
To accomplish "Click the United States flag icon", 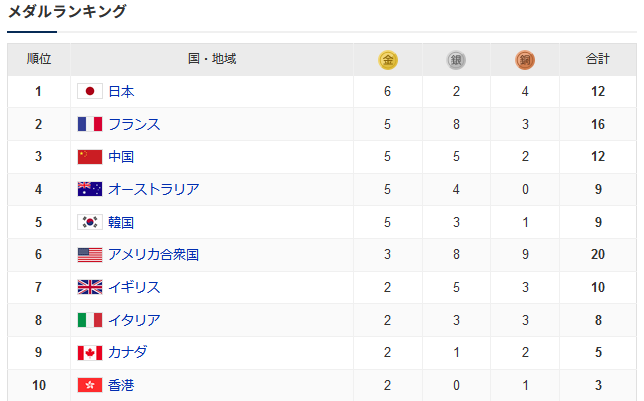I will [x=90, y=255].
